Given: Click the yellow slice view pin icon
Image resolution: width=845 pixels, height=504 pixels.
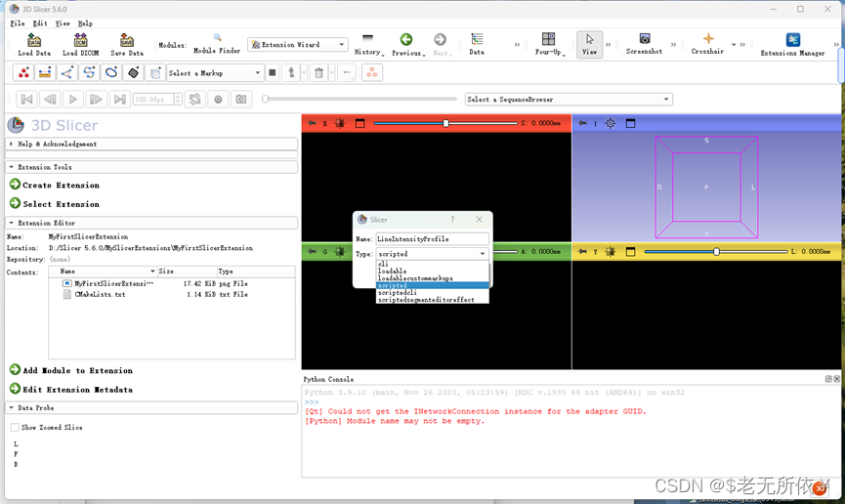Looking at the screenshot, I should [582, 252].
